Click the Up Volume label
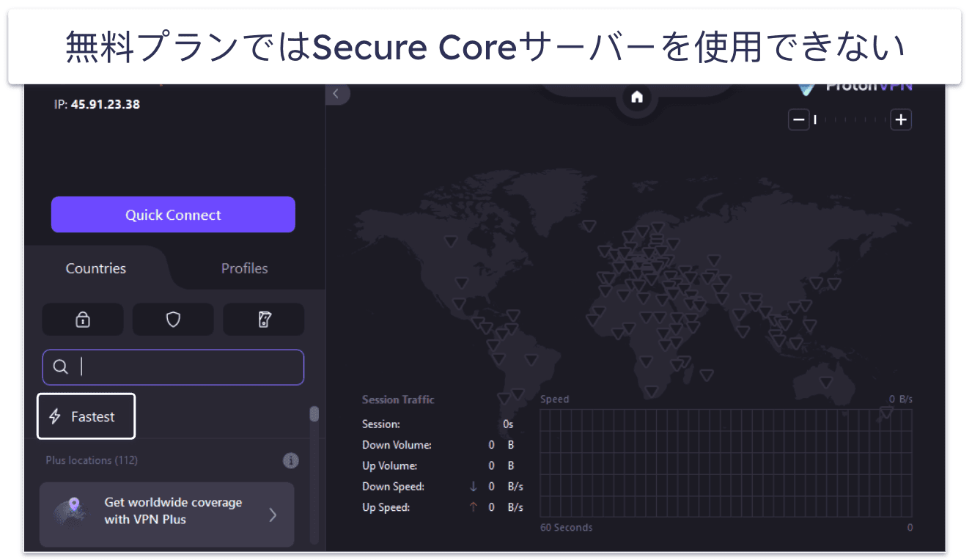 [x=389, y=465]
